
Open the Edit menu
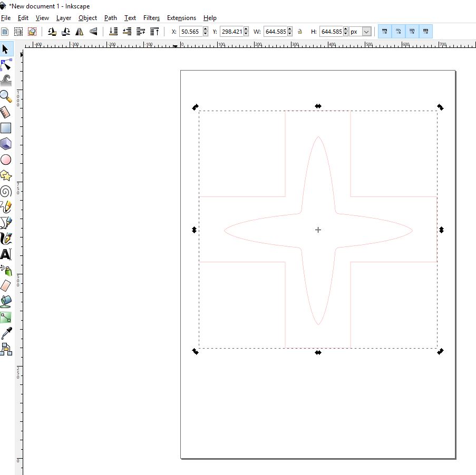pyautogui.click(x=23, y=18)
